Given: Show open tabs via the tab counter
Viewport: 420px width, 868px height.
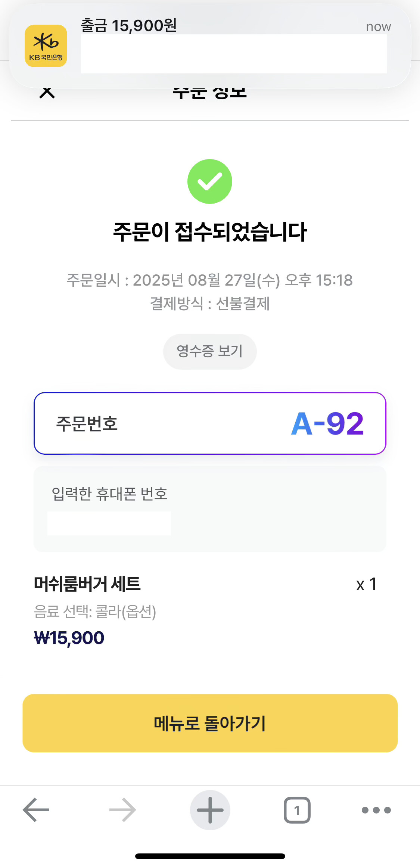Looking at the screenshot, I should pos(297,810).
